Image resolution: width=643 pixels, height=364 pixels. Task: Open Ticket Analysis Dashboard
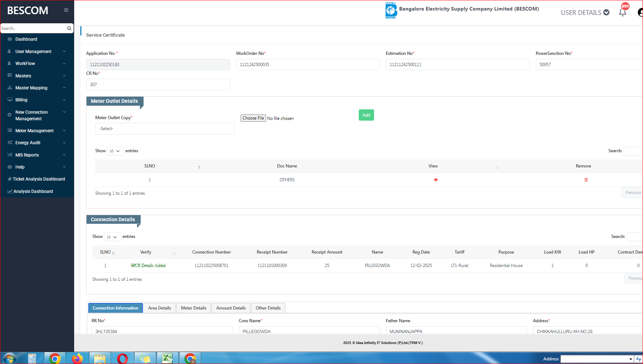(x=36, y=179)
